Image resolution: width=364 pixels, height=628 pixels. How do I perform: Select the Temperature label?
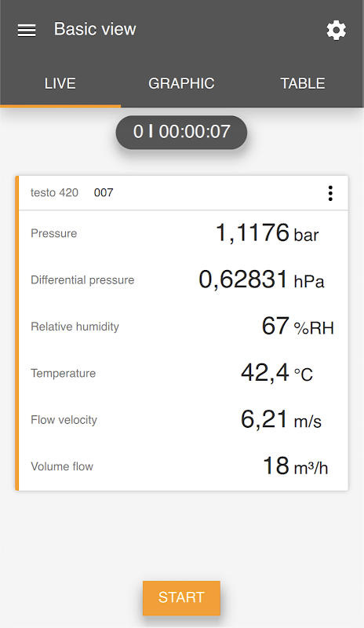click(x=64, y=374)
